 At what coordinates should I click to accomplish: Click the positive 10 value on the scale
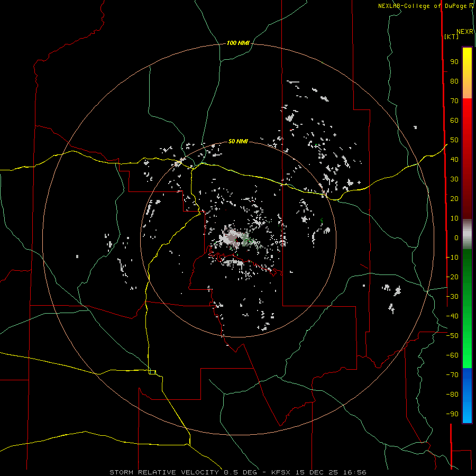[454, 218]
